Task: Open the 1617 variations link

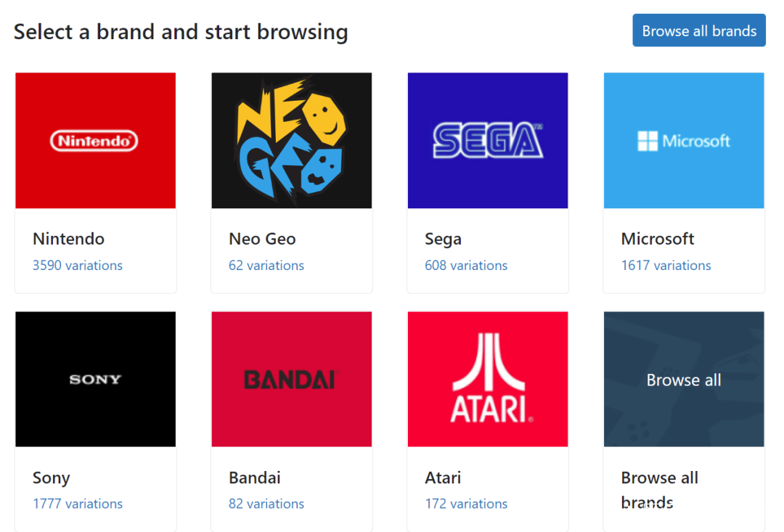Action: (666, 266)
